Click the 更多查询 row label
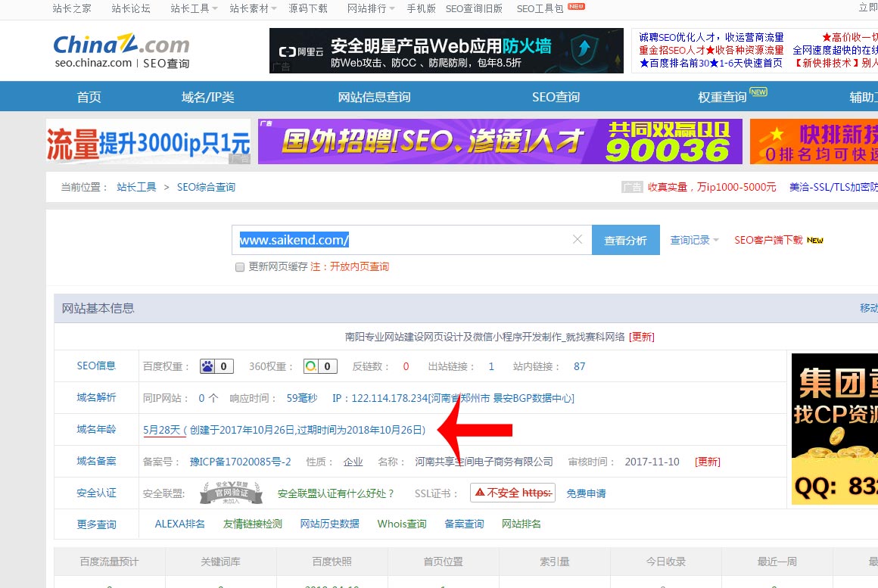Viewport: 878px width, 588px height. click(96, 524)
